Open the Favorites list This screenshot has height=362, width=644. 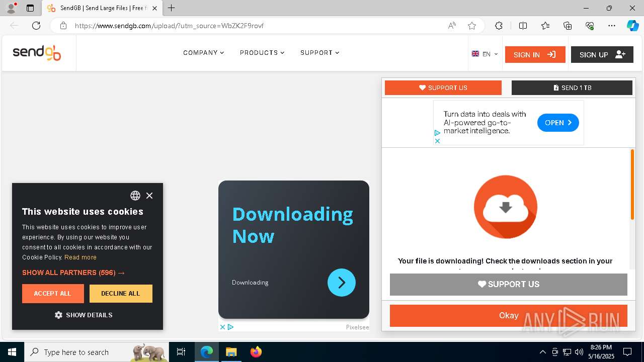pos(545,26)
